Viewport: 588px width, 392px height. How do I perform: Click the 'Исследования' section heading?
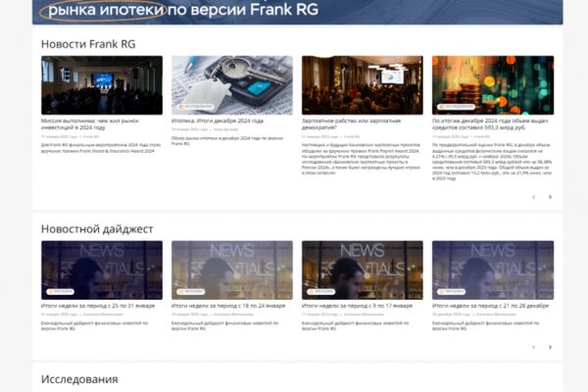coord(79,379)
